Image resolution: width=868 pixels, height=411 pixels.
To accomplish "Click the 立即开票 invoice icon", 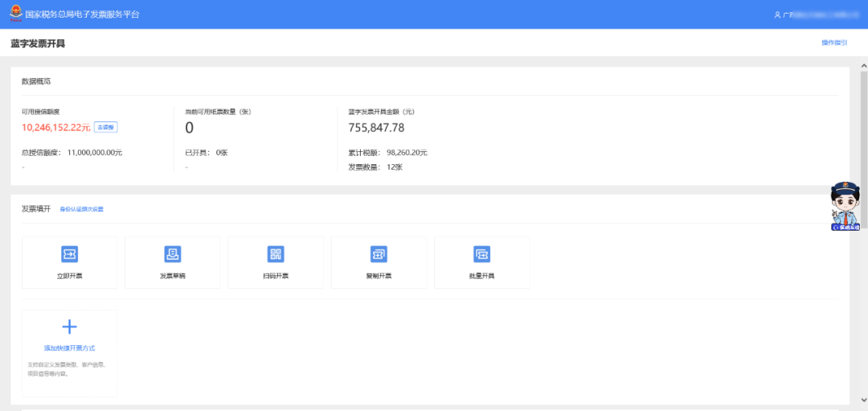I will [70, 253].
